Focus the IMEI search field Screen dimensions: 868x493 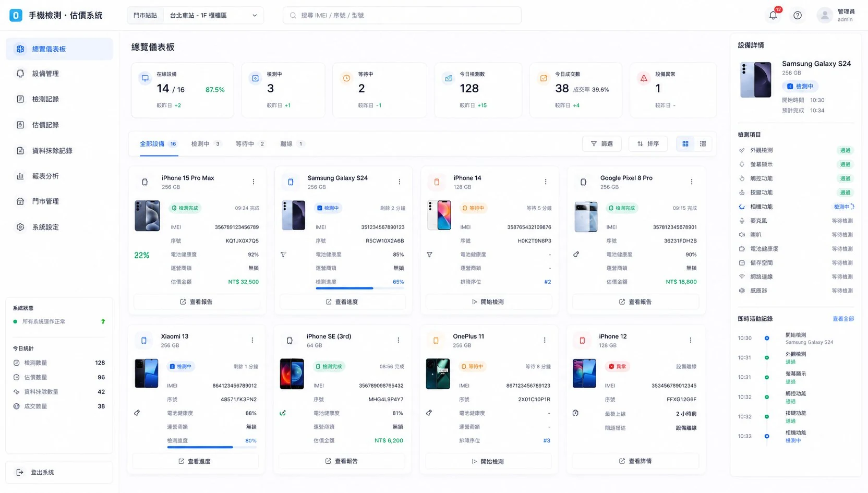(x=402, y=15)
